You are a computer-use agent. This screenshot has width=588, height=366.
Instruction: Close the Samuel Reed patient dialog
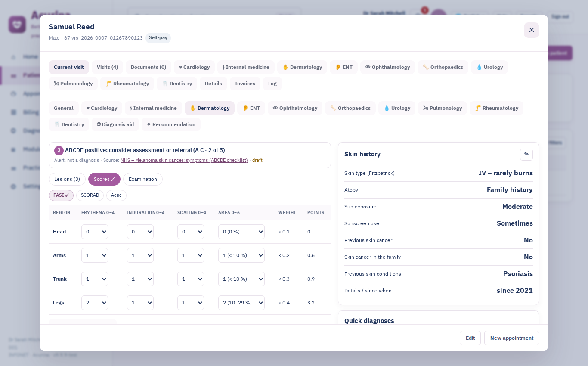pos(531,30)
